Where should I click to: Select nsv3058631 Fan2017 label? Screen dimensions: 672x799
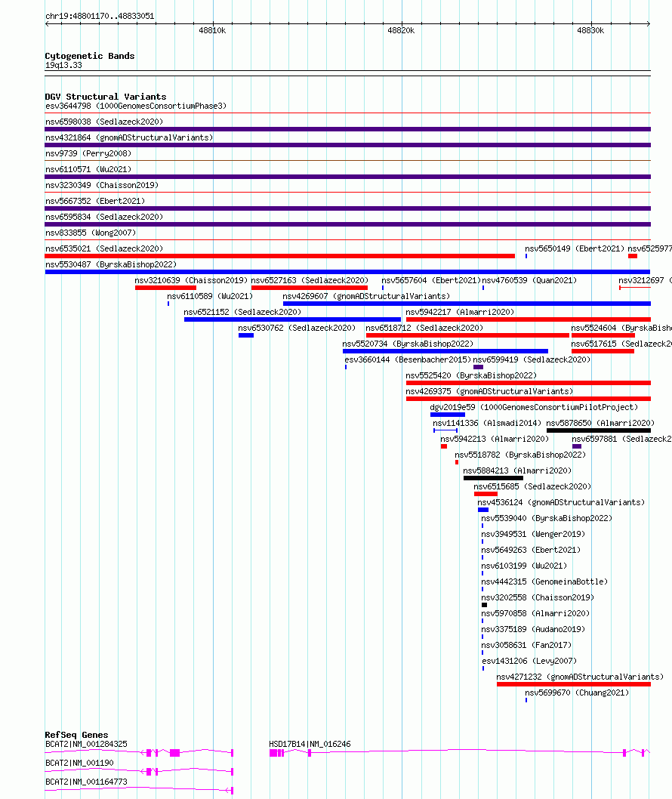pos(526,644)
